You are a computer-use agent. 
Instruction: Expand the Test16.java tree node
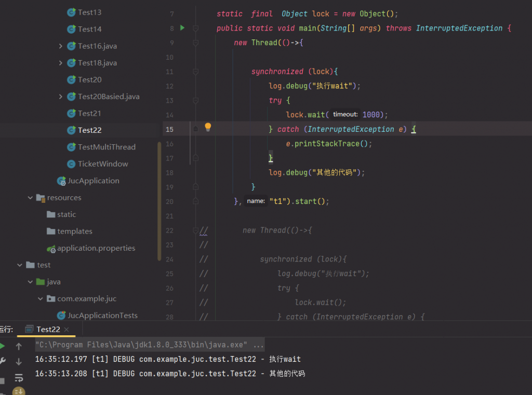coord(61,46)
